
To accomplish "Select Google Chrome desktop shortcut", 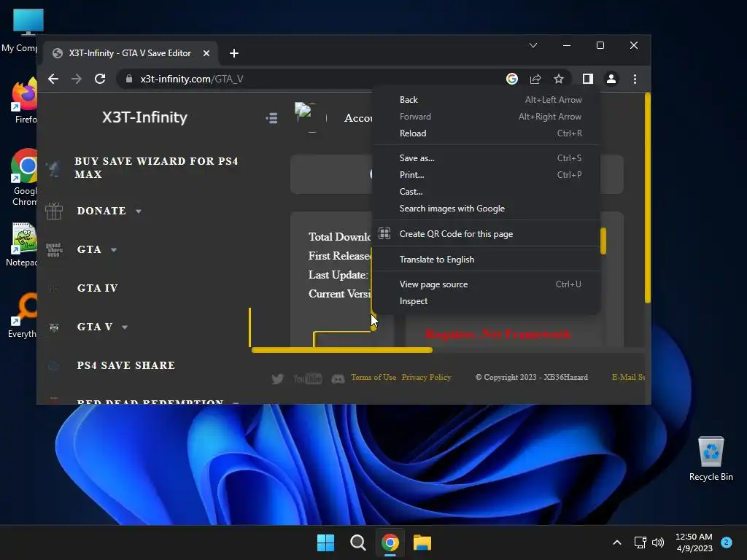I will point(25,177).
